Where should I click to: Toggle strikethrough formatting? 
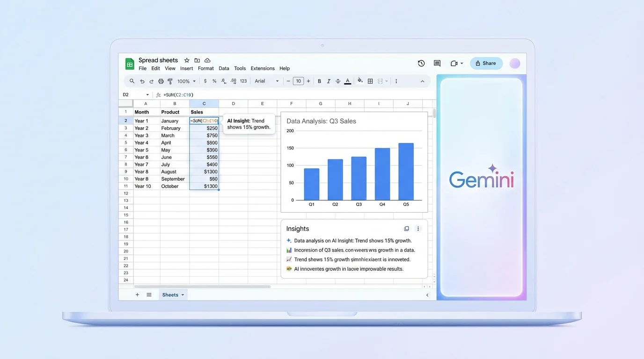pyautogui.click(x=337, y=81)
